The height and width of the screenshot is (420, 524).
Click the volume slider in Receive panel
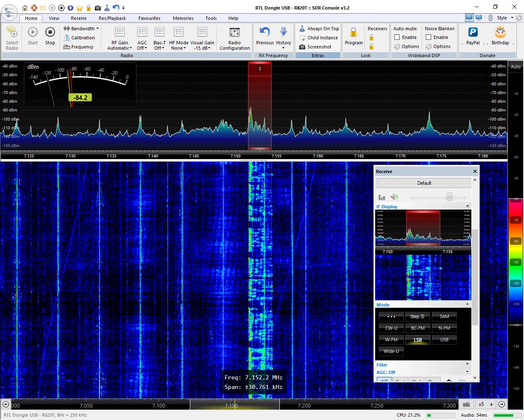pyautogui.click(x=449, y=197)
